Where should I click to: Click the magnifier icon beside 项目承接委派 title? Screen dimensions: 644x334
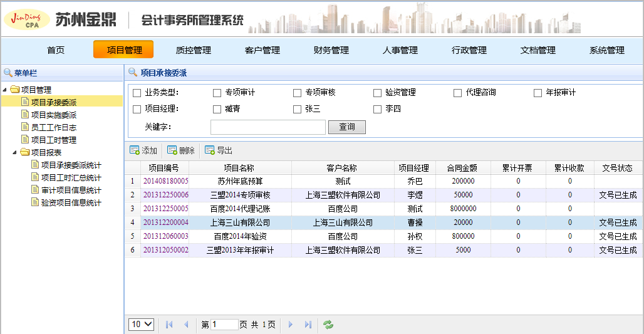pos(133,72)
